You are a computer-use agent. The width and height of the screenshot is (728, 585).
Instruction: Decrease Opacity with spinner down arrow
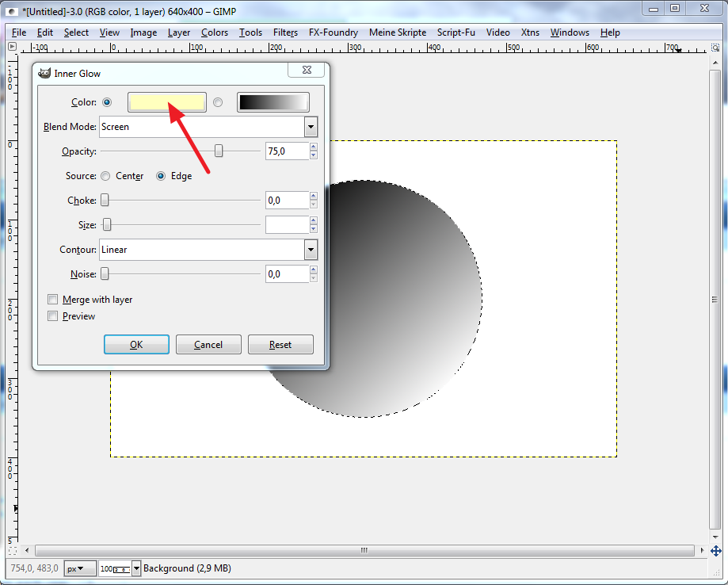(314, 155)
